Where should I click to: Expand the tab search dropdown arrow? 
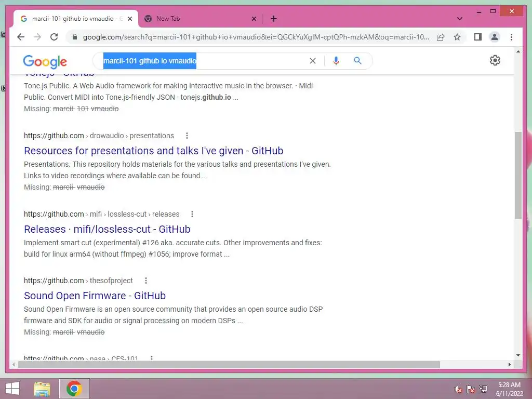(459, 19)
